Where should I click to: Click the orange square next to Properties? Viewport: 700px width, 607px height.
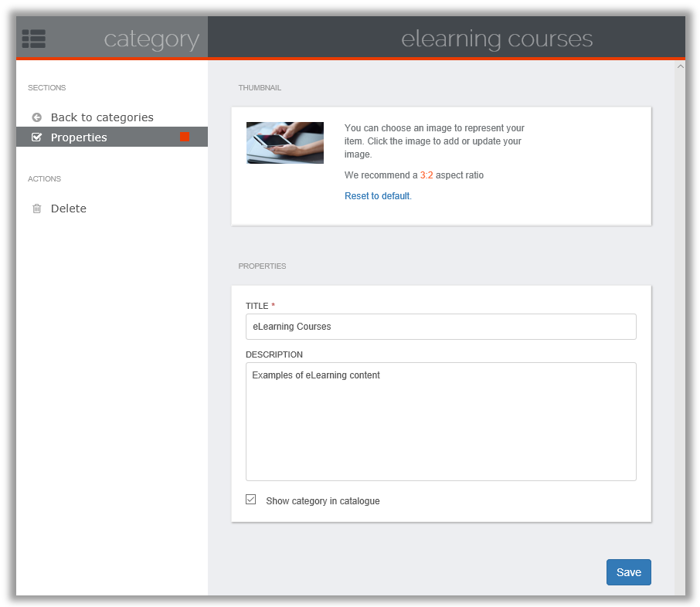[x=185, y=137]
